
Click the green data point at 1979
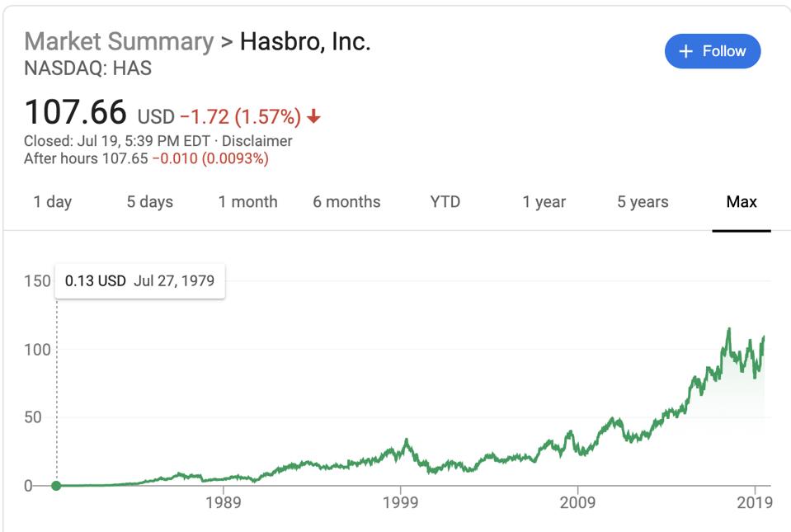56,485
